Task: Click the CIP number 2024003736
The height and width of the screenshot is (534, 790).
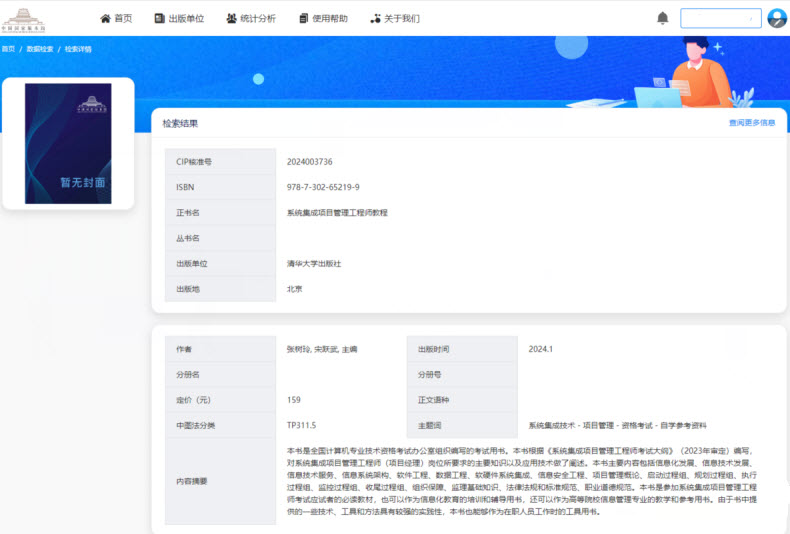Action: point(309,162)
